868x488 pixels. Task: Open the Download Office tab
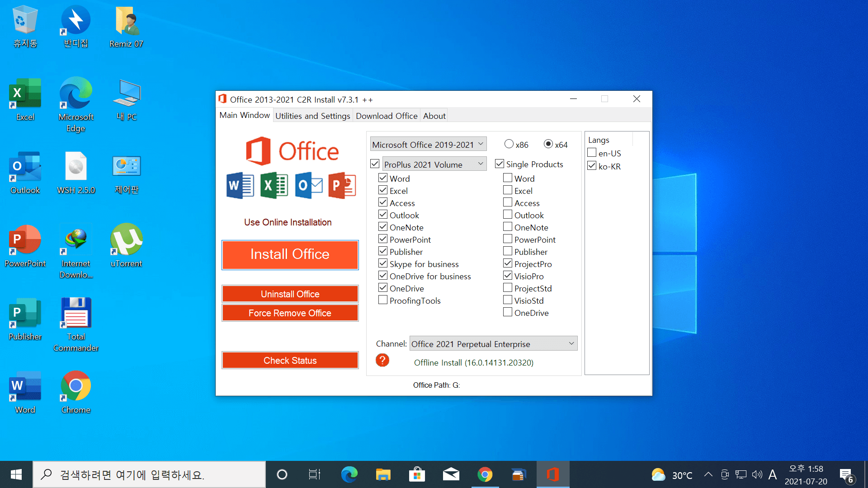coord(387,116)
